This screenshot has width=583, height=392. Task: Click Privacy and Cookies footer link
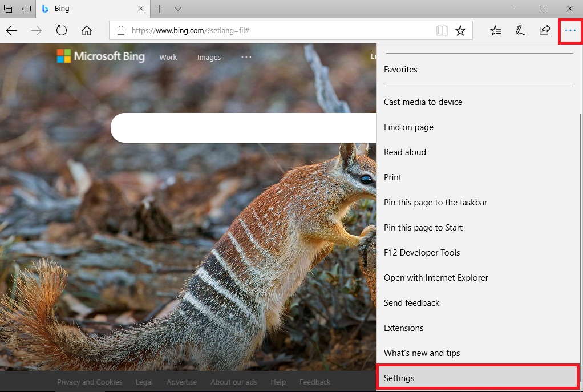click(90, 382)
